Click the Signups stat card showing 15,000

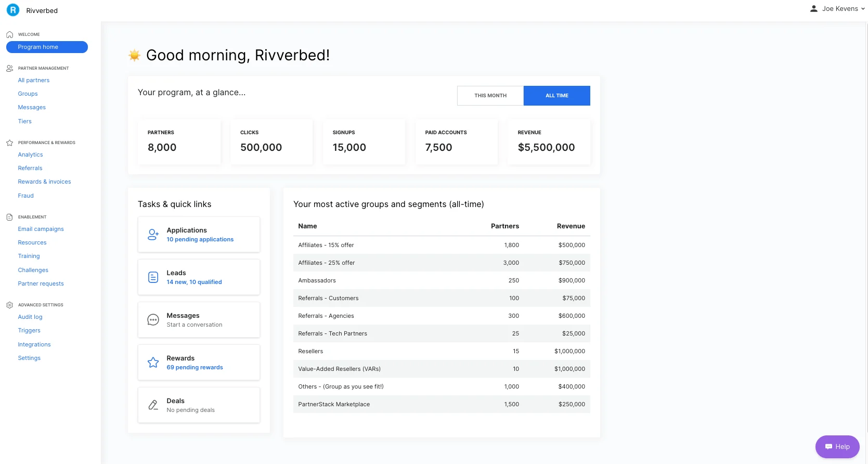point(364,142)
